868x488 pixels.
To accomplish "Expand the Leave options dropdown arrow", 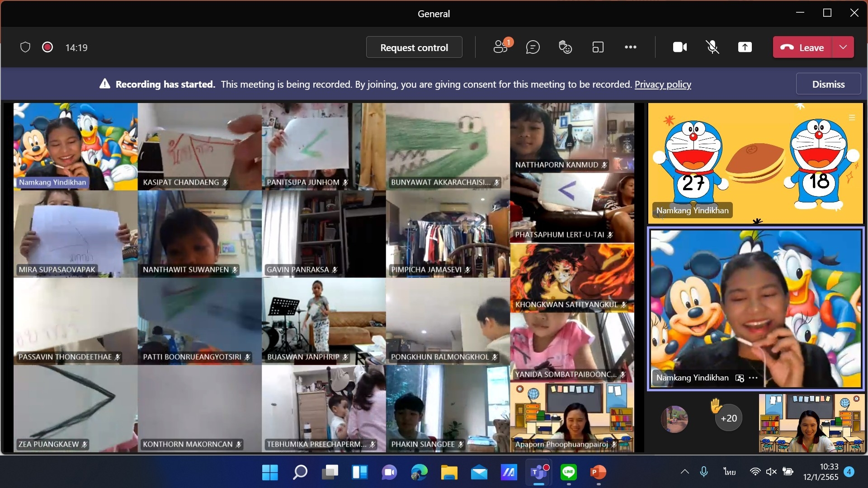I will pos(843,47).
